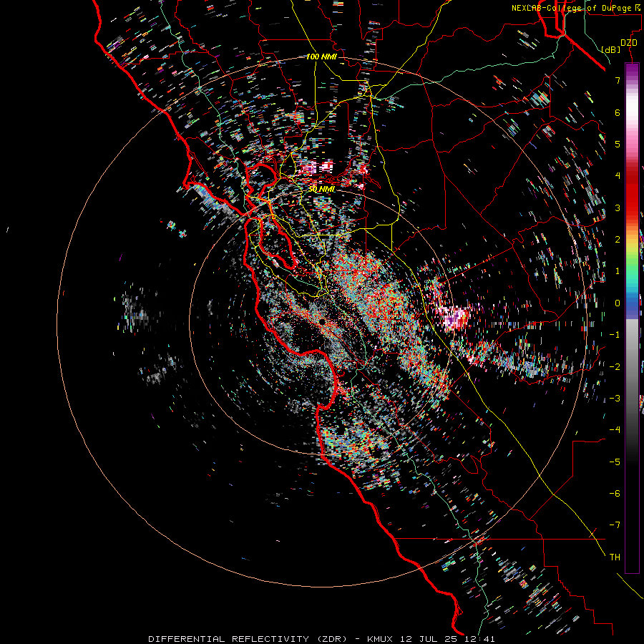Click the 2 value on the color scale

pyautogui.click(x=618, y=240)
